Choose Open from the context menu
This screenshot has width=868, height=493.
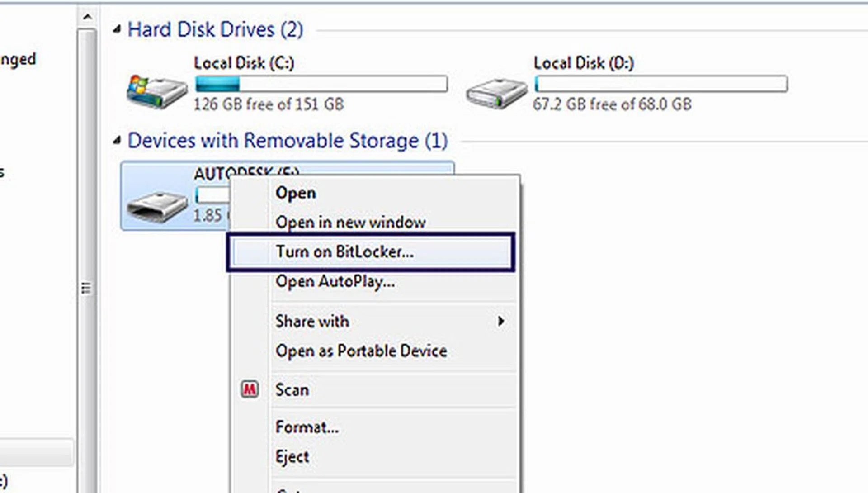[x=296, y=193]
